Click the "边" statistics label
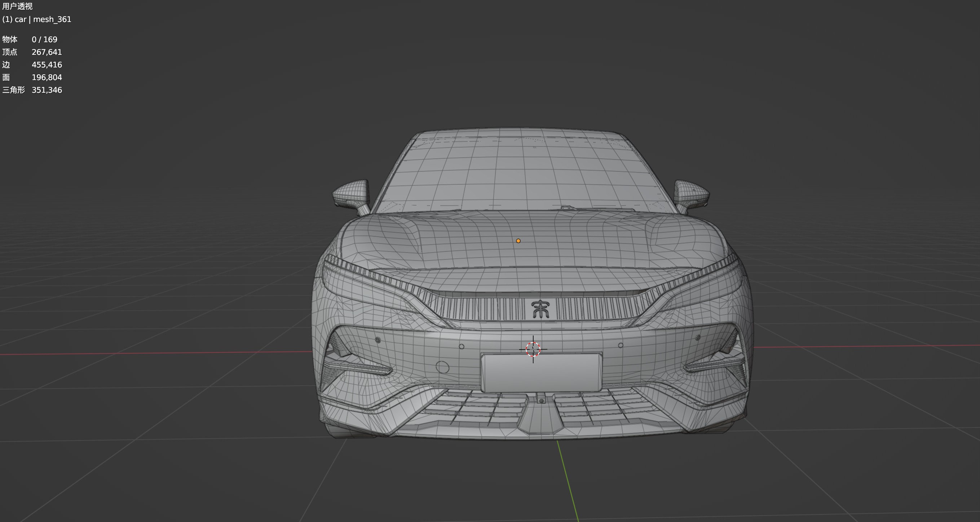Viewport: 980px width, 522px height. pyautogui.click(x=6, y=65)
